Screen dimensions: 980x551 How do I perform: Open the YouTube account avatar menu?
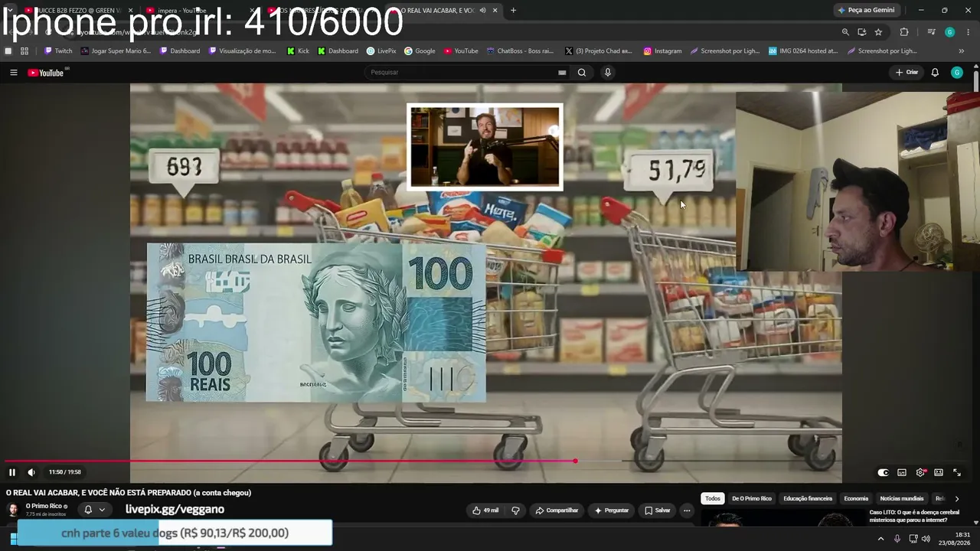[x=957, y=73]
